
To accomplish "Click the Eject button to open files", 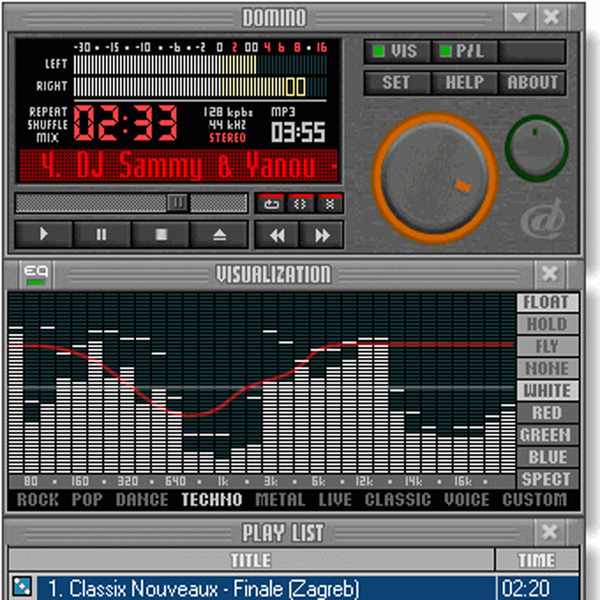I will coord(219,234).
